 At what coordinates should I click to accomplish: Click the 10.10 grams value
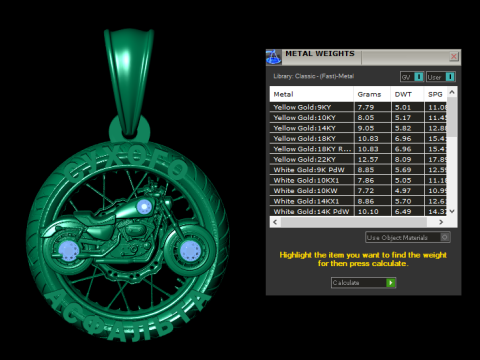coord(368,212)
